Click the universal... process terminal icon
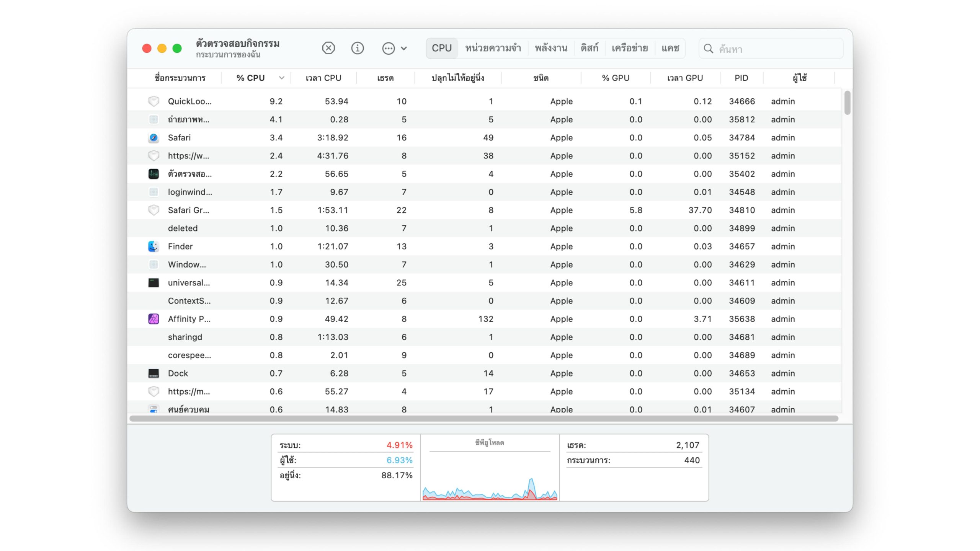This screenshot has height=551, width=980. (x=154, y=283)
